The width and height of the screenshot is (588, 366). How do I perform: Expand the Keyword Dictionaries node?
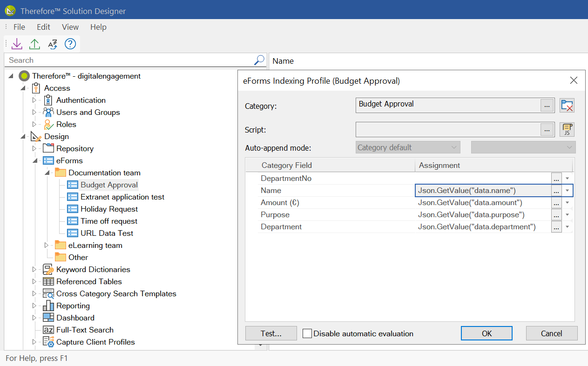[34, 270]
